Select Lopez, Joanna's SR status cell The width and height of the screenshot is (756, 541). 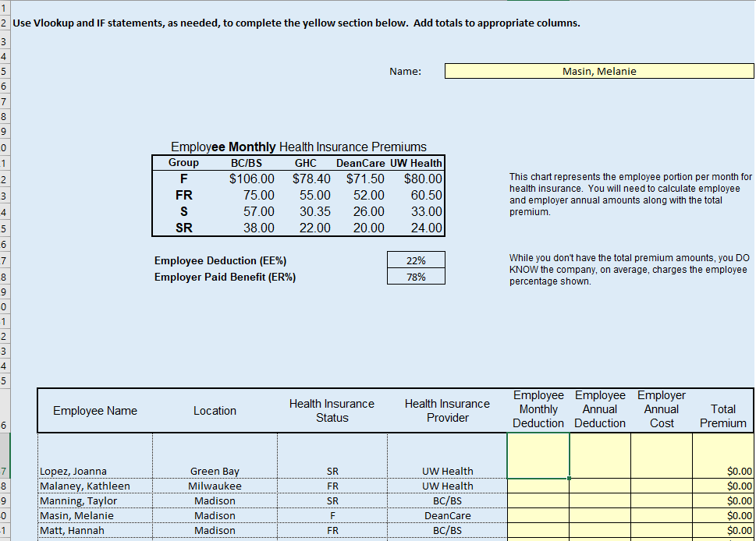(x=332, y=456)
